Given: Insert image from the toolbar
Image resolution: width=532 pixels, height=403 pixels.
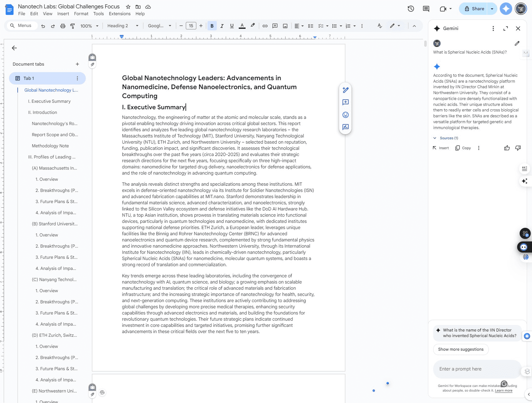Looking at the screenshot, I should 285,26.
